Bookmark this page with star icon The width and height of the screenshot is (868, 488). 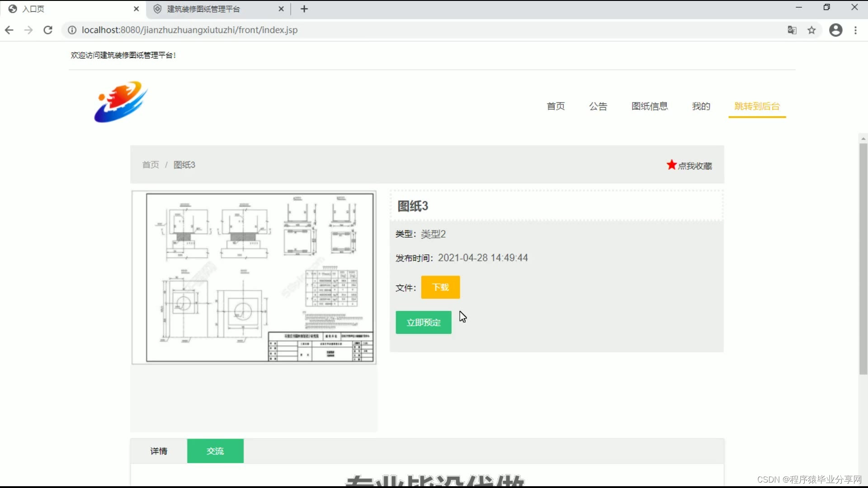point(812,30)
